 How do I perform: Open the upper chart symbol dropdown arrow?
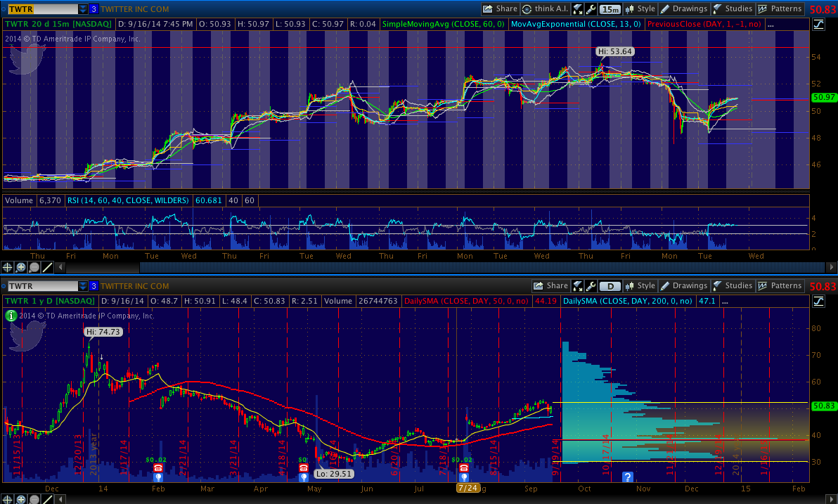[83, 9]
